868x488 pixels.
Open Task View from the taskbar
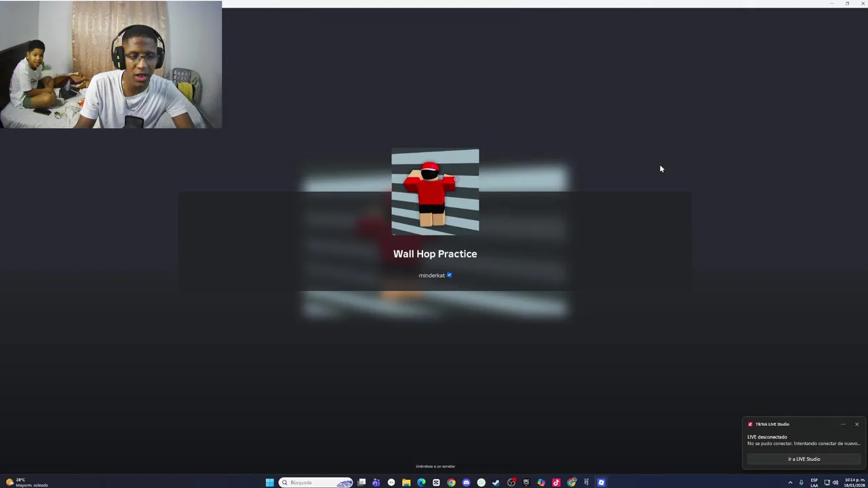(x=361, y=483)
